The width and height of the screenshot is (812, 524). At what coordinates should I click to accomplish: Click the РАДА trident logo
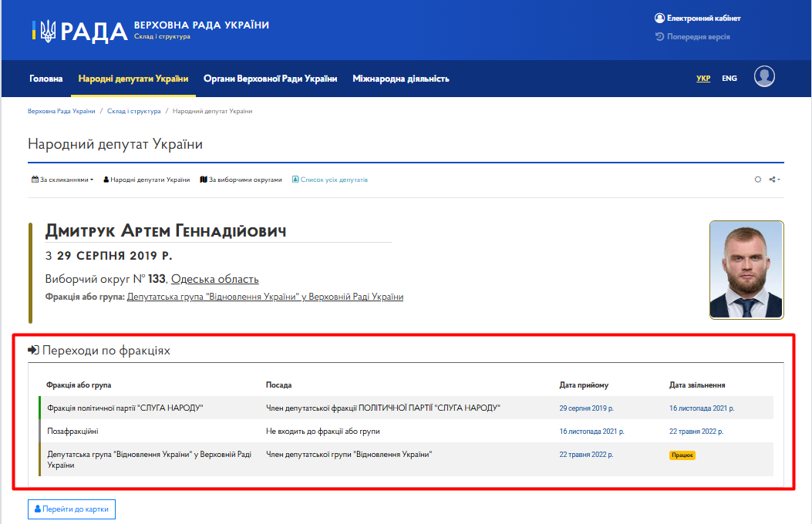(79, 31)
